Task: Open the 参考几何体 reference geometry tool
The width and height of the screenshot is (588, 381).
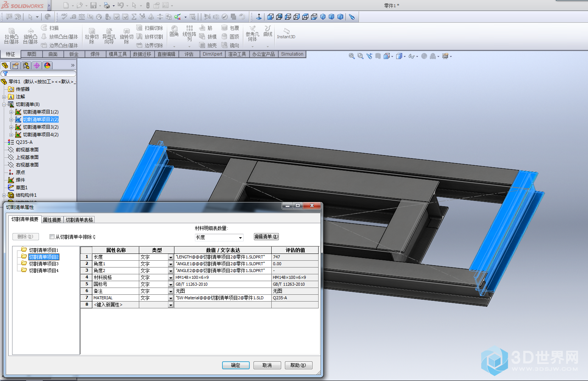Action: pos(252,33)
